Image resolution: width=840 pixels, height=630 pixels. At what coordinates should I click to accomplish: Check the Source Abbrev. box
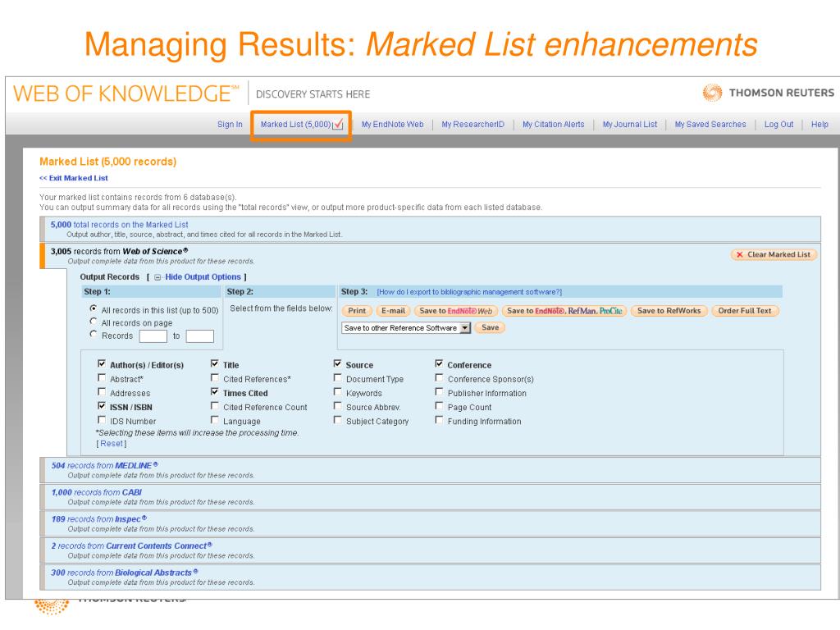[x=337, y=406]
